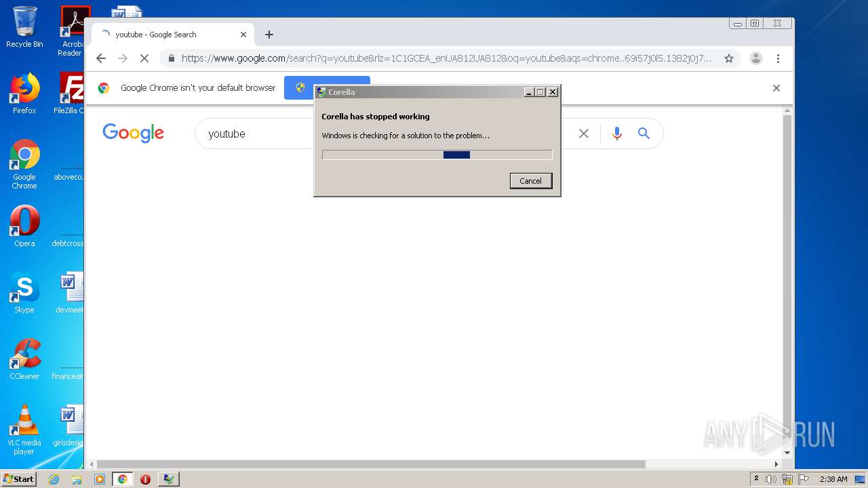Image resolution: width=868 pixels, height=488 pixels.
Task: Open Internet Explorer from taskbar
Action: coord(54,479)
